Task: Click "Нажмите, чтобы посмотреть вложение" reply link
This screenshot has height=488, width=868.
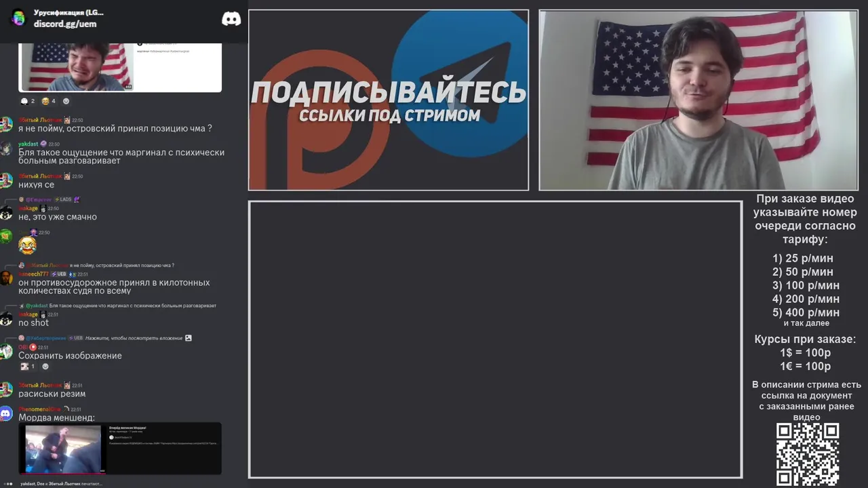Action: click(134, 338)
